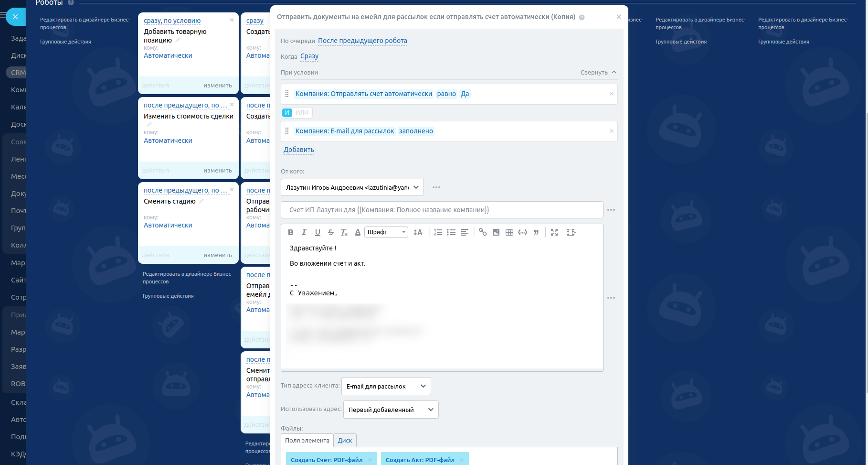Open the three-dot menu beside the sender field
This screenshot has height=465, width=868.
436,187
